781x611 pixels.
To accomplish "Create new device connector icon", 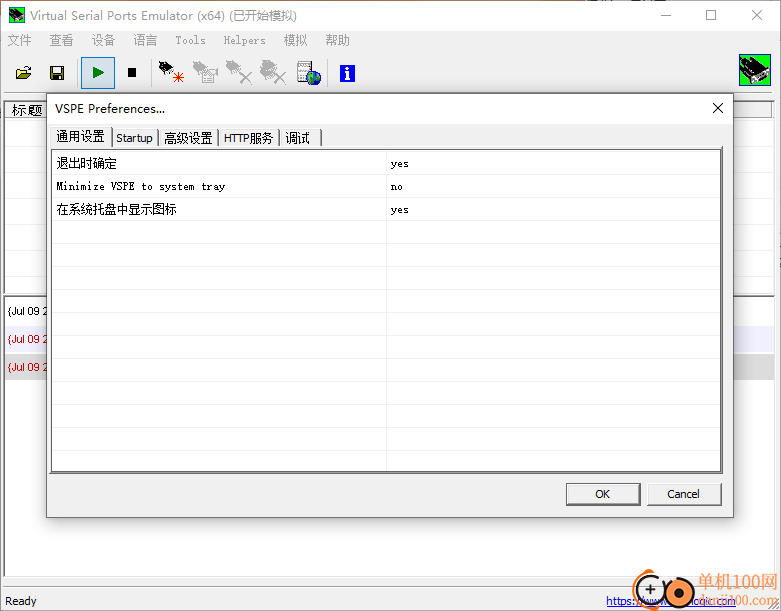I will click(171, 72).
